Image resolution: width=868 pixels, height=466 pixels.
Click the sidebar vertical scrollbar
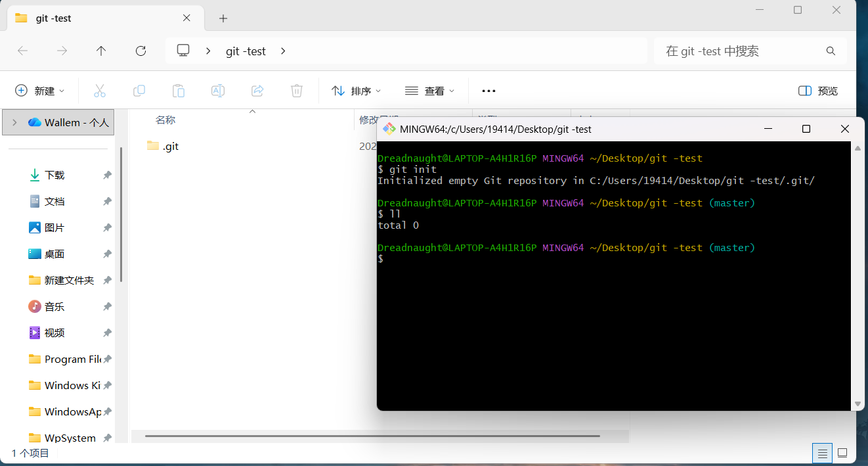point(121,214)
